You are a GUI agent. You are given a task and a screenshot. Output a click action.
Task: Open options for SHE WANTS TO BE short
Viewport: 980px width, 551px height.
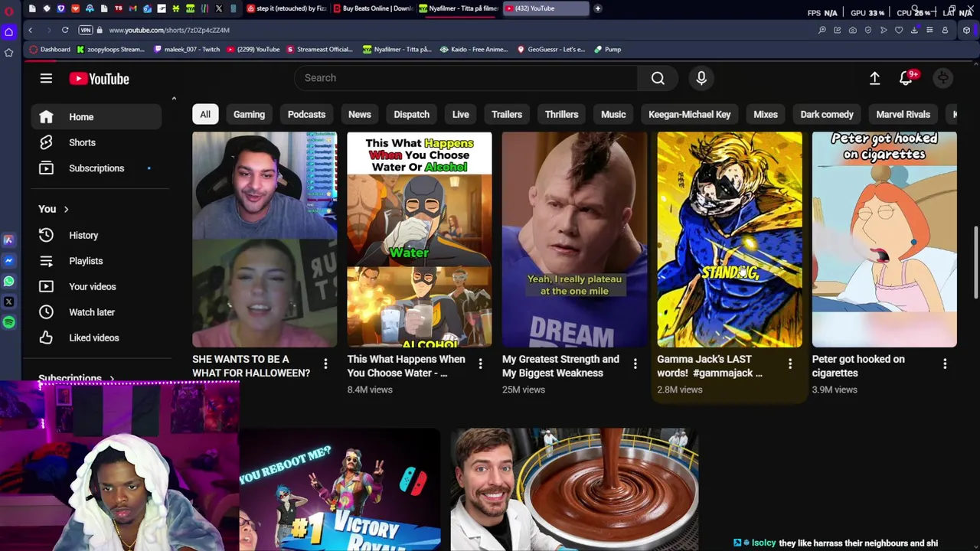click(325, 364)
